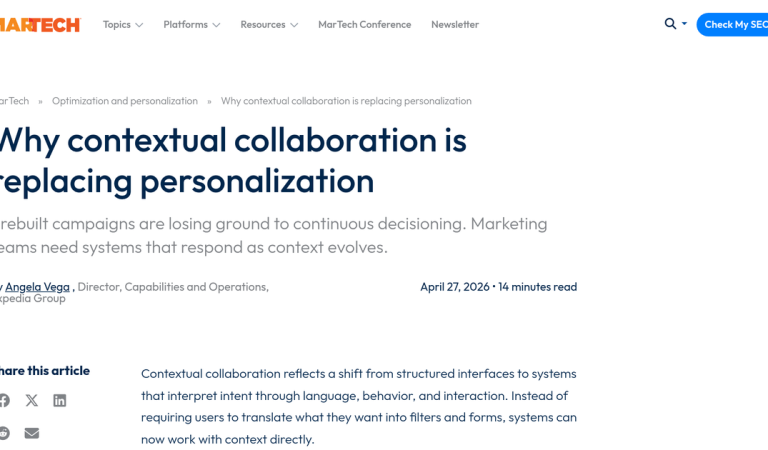The width and height of the screenshot is (768, 450).
Task: Open the Platforms menu
Action: 186,24
